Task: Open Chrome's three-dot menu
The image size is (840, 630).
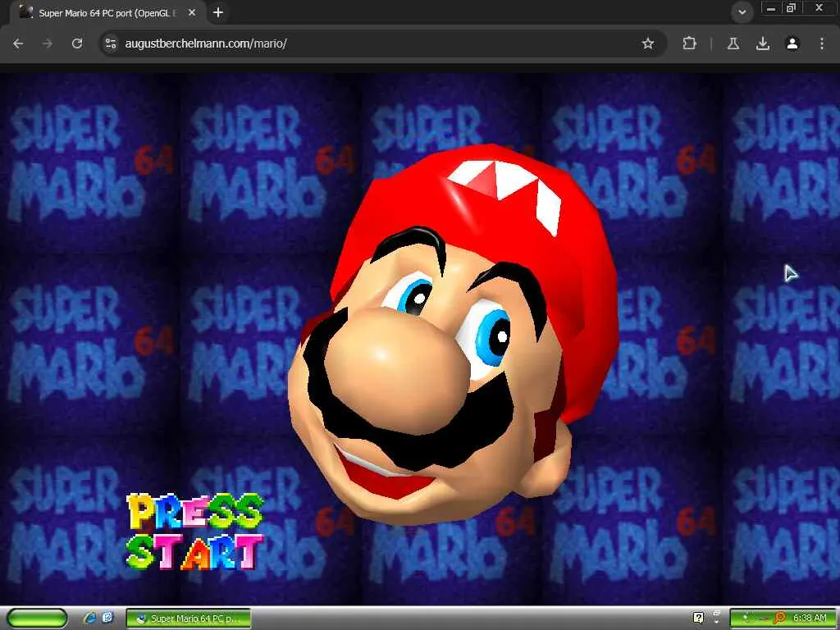Action: pos(822,43)
